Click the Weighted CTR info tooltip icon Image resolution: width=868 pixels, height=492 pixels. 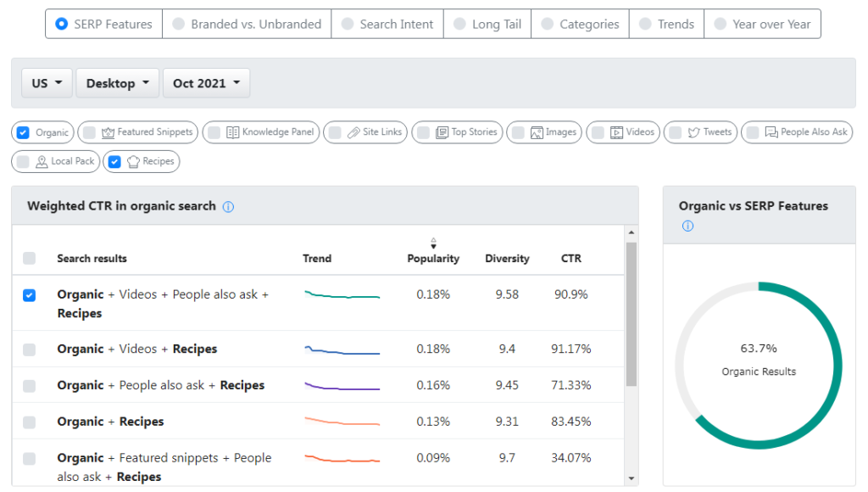click(x=227, y=206)
